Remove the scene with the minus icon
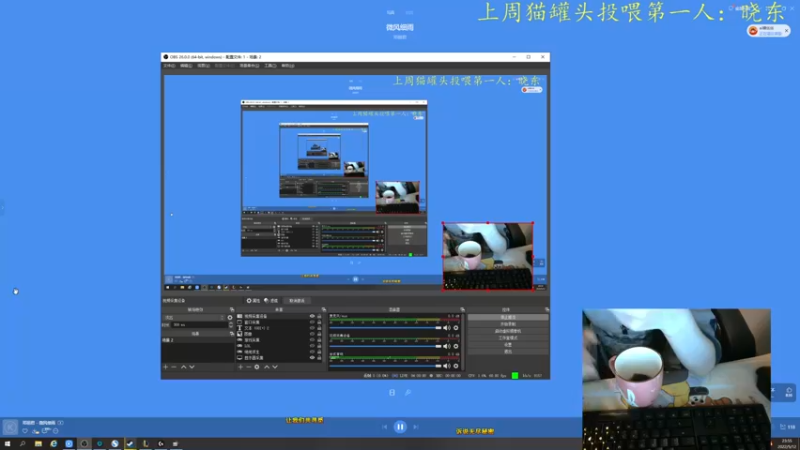800x450 pixels. click(173, 367)
